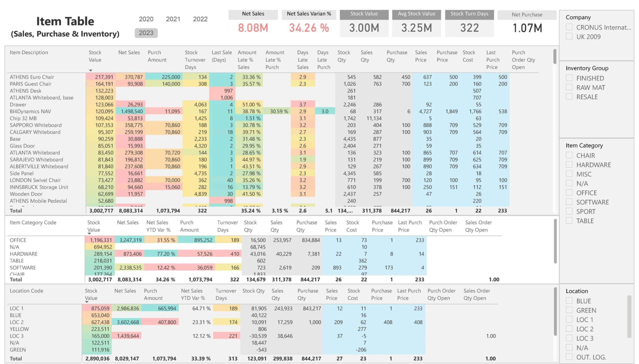Enable the RESALE inventory group filter

569,96
